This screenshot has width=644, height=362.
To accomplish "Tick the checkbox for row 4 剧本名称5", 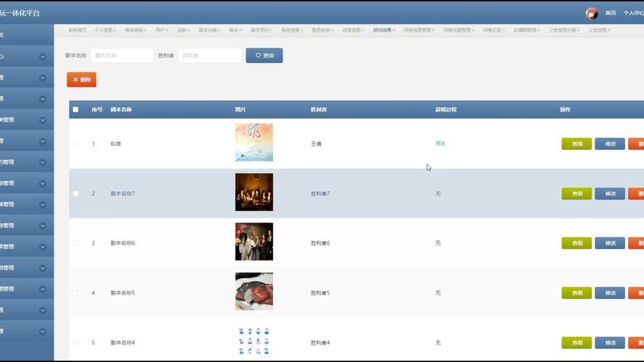I will (75, 293).
